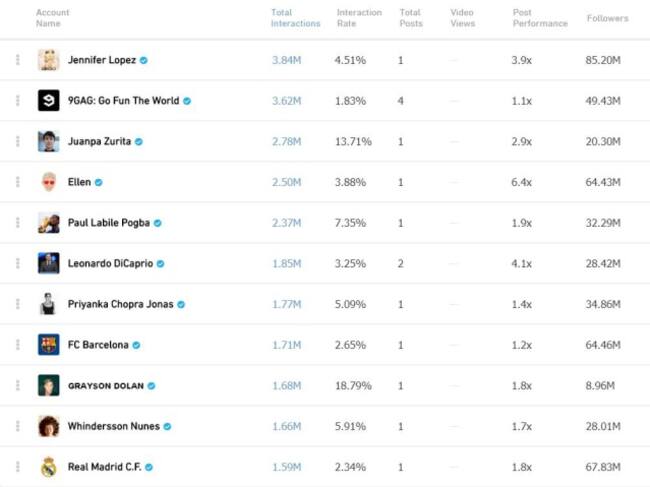Click the drag handle beside Jennifer Lopez

click(17, 60)
